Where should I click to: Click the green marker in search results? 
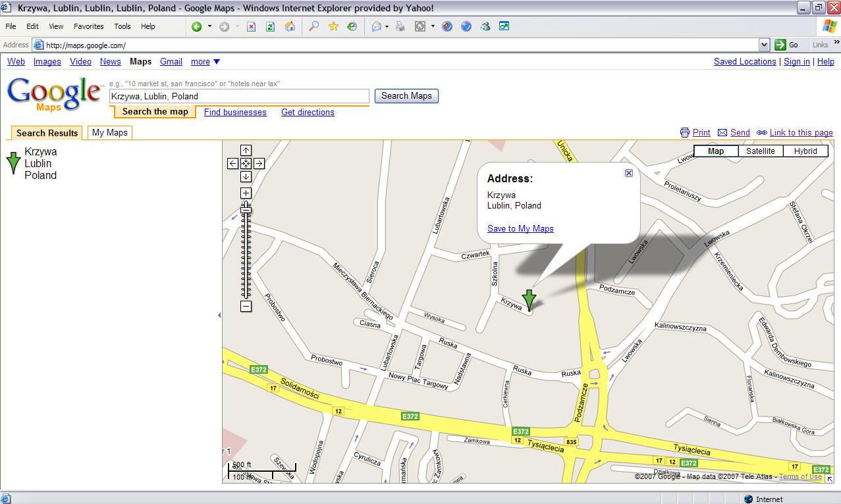13,163
